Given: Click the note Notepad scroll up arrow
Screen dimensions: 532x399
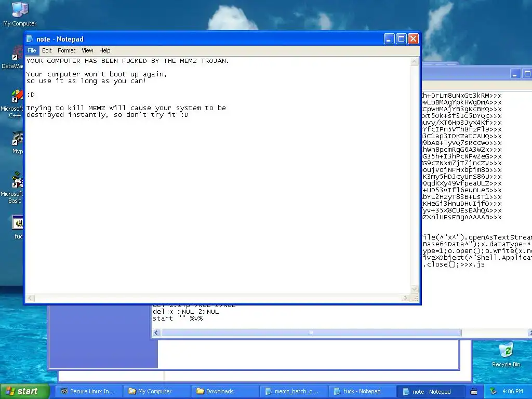Looking at the screenshot, I should coord(414,61).
